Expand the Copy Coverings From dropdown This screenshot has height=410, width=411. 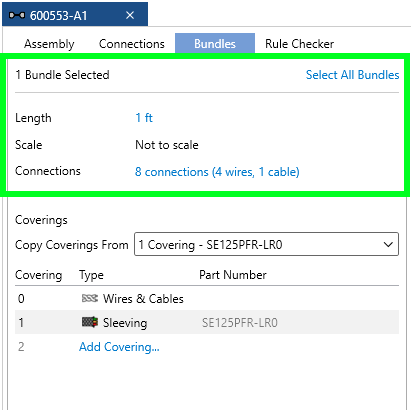(x=266, y=244)
